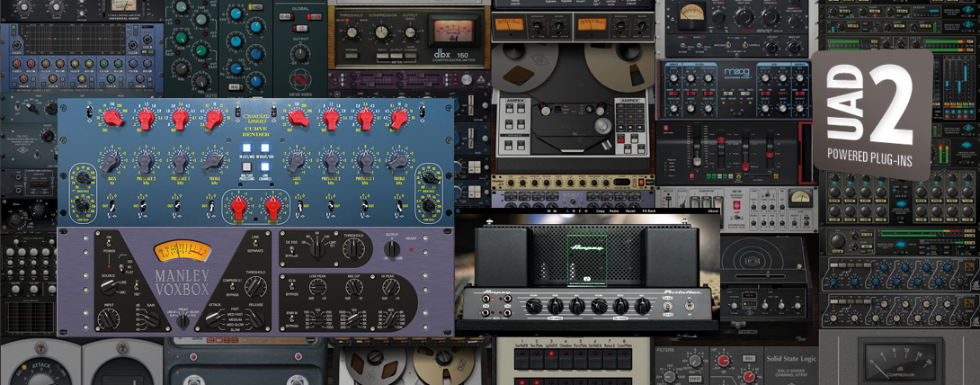Viewport: 980px width, 385px height.
Task: Click the top-left Ampeg input jack
Action: point(486,299)
